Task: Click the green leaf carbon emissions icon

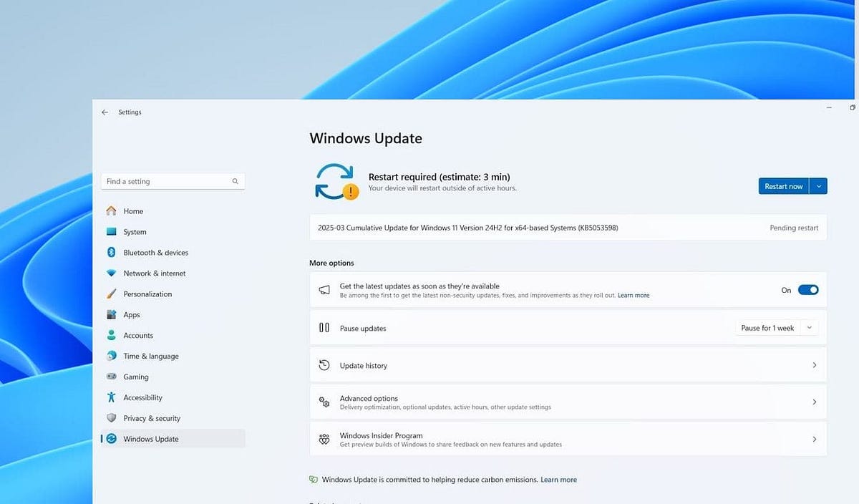Action: tap(313, 480)
